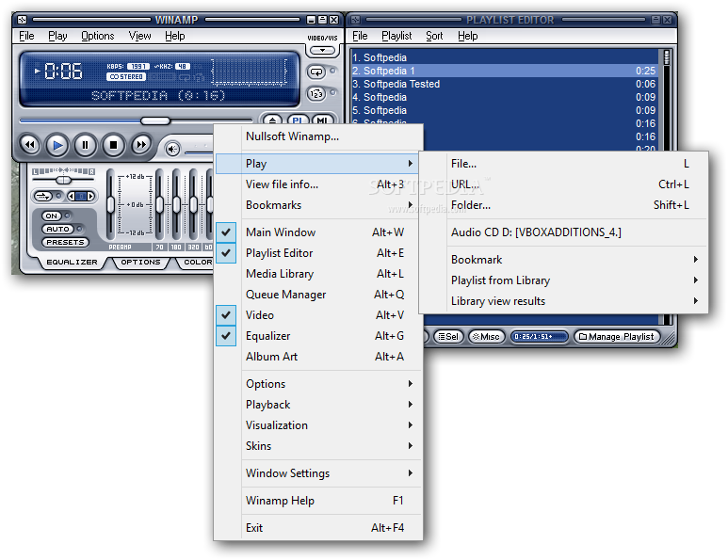Uncheck Video in the context menu
728x560 pixels.
point(318,315)
